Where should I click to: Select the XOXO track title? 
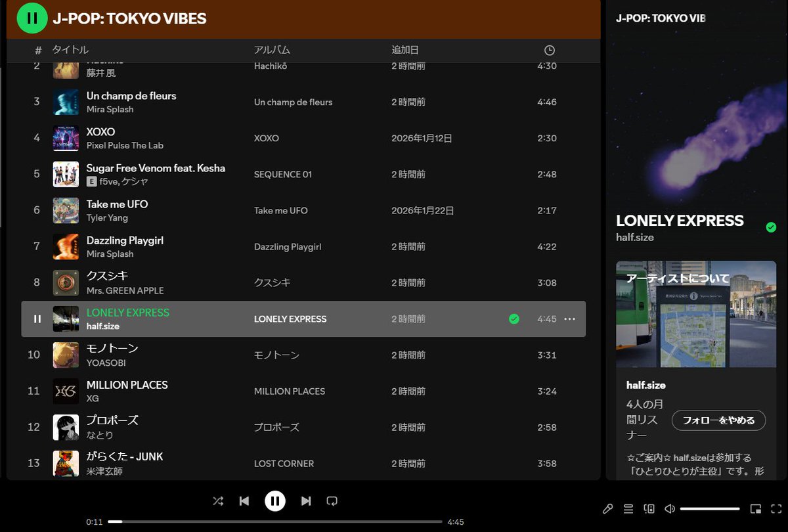click(100, 132)
